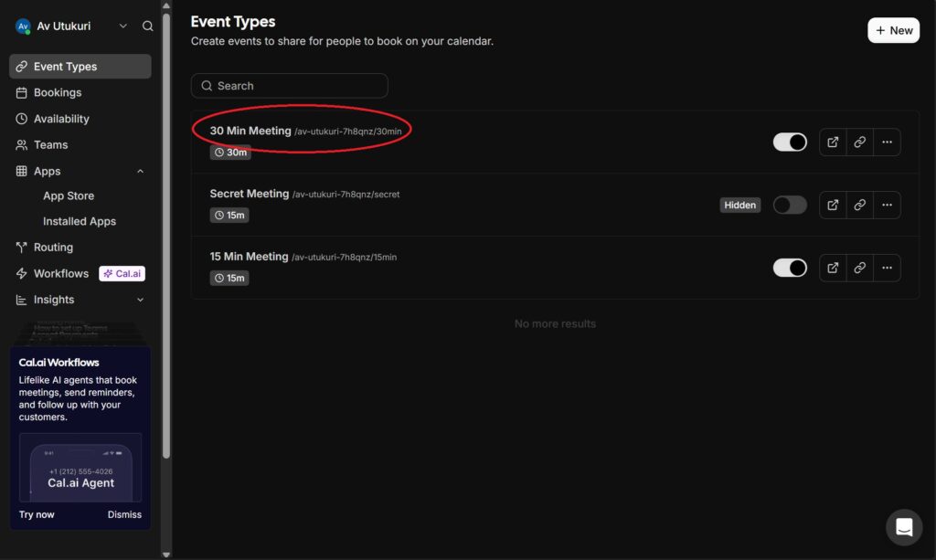This screenshot has height=560, width=936.
Task: Copy link for 30 Min Meeting
Action: [859, 143]
